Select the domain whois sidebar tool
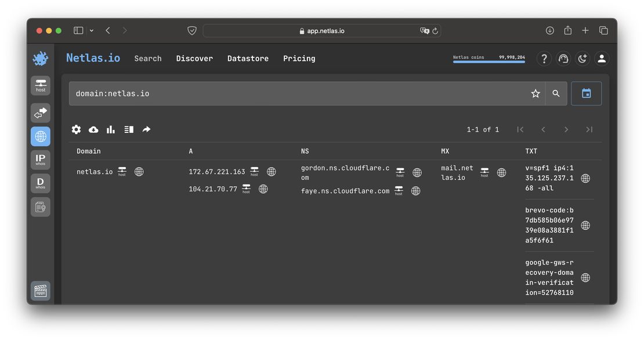Viewport: 644px width, 340px height. click(x=41, y=183)
